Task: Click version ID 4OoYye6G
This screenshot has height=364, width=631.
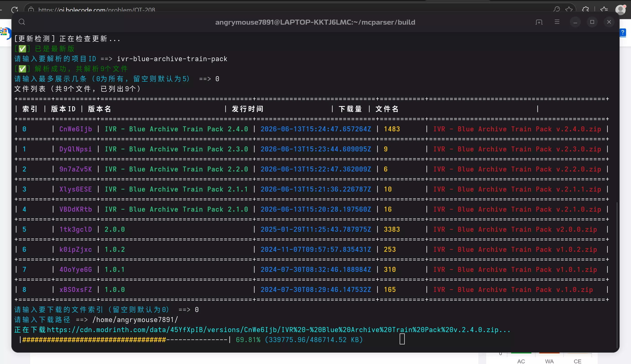Action: 76,270
